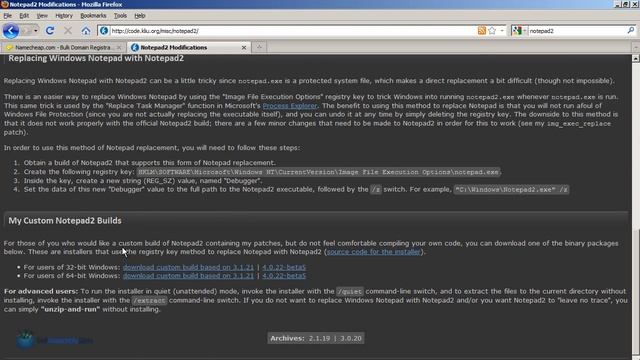Open the address bar history dropdown arrow
Viewport: 640px width, 360px height.
tap(502, 31)
